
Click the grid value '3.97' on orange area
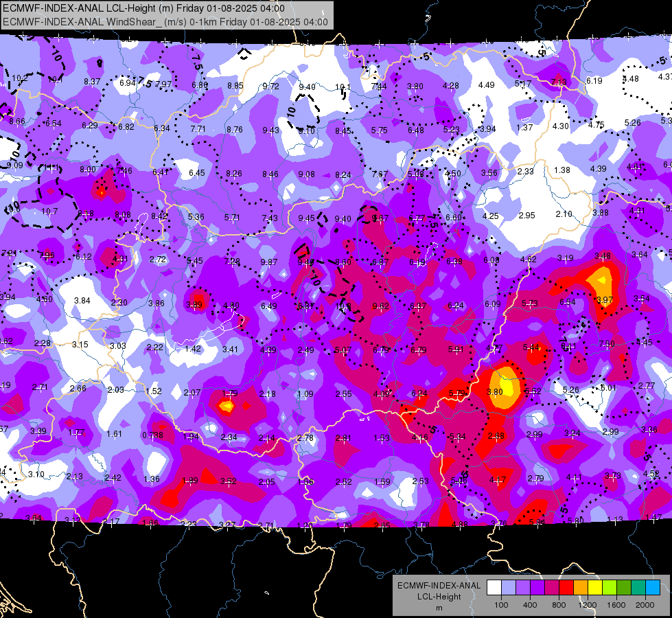pyautogui.click(x=605, y=299)
